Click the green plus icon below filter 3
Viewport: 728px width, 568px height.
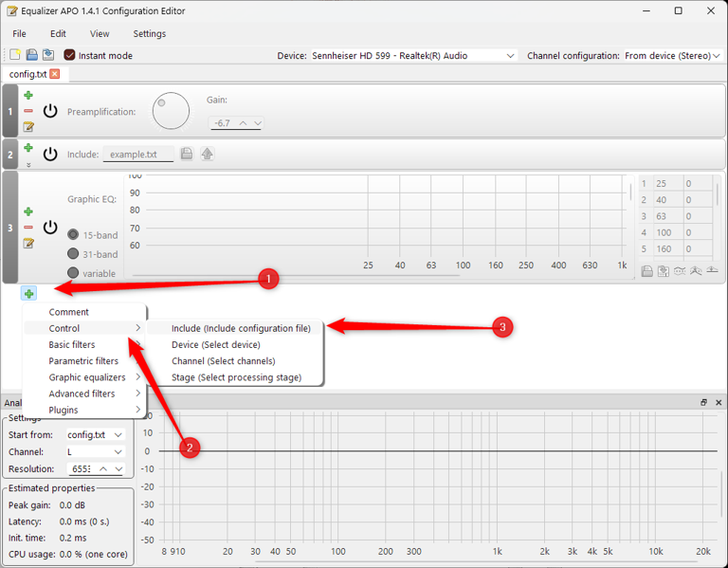click(x=28, y=294)
